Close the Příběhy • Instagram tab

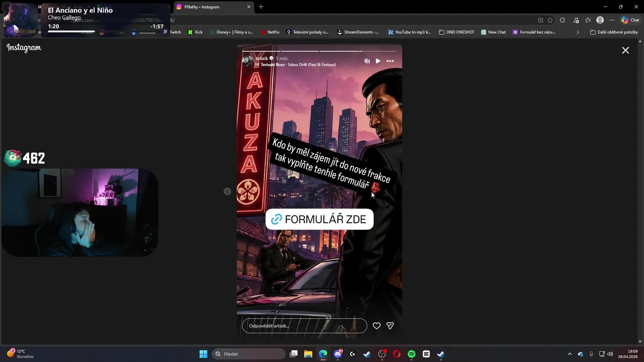(x=249, y=7)
